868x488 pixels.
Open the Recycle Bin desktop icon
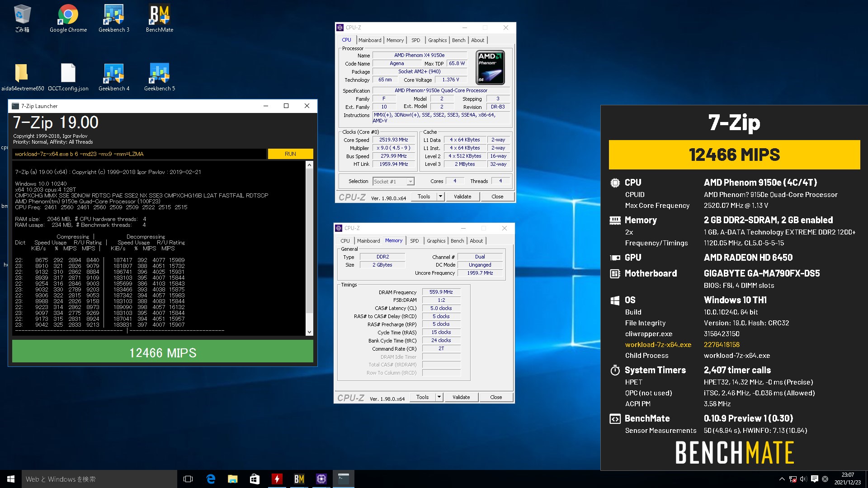[22, 18]
